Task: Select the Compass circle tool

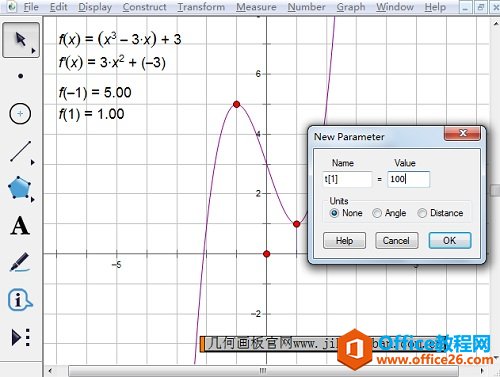Action: click(x=20, y=114)
